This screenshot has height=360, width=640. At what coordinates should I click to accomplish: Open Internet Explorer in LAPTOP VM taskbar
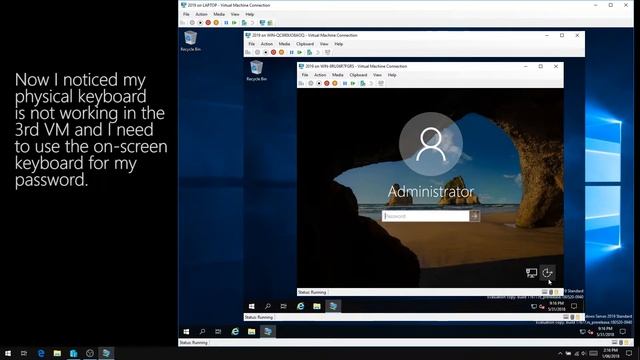(x=235, y=331)
